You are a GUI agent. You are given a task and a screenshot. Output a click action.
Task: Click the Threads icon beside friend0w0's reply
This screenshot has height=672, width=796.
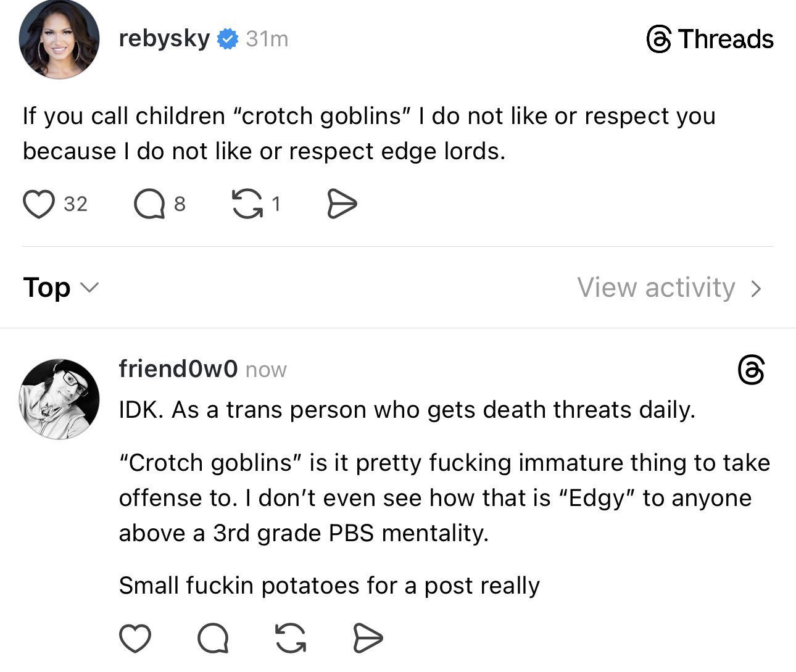[x=751, y=370]
